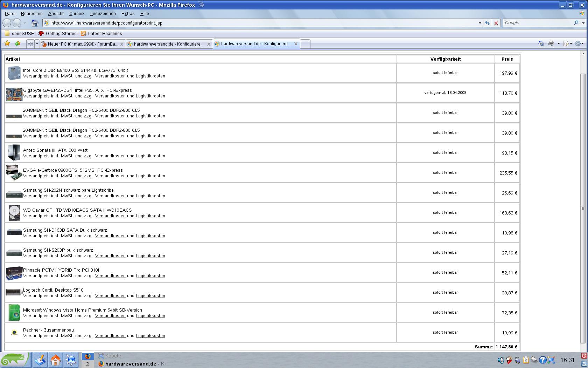The image size is (588, 368).
Task: Open the tab list dropdown arrow
Action: point(37,44)
